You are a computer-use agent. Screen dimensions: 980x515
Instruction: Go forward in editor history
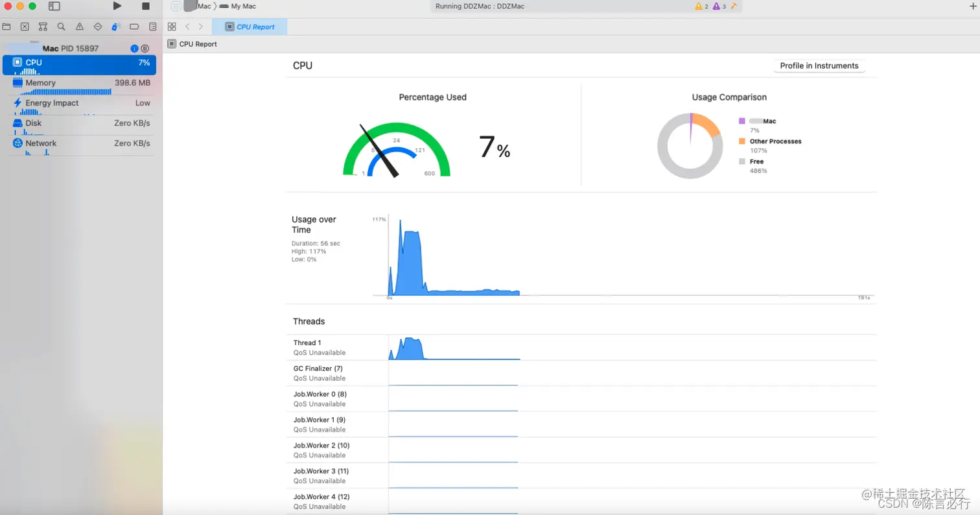click(201, 27)
